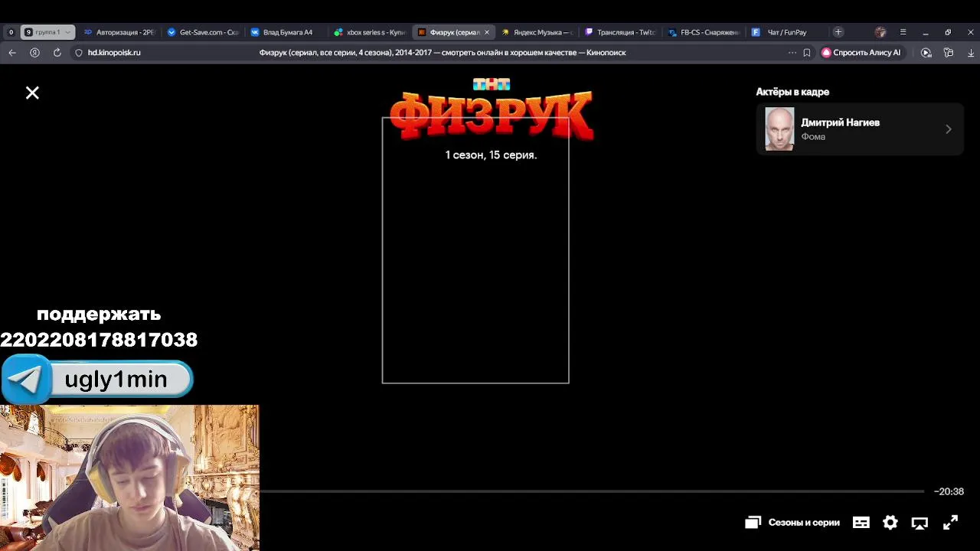Bookmark this page
The image size is (980, 551).
point(807,53)
